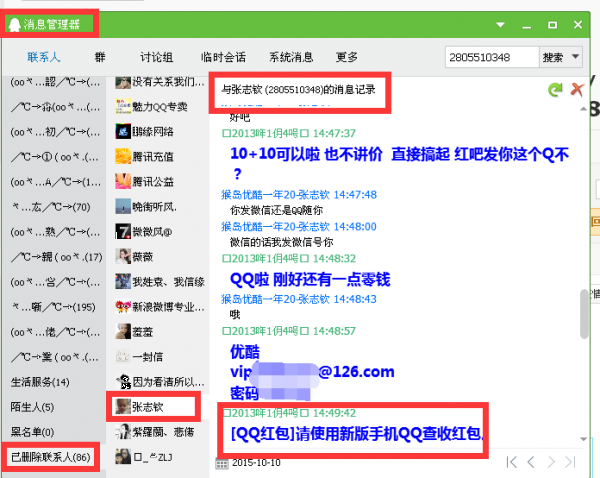Click the message pane scroll down arrow
The image size is (600, 478).
(x=584, y=439)
